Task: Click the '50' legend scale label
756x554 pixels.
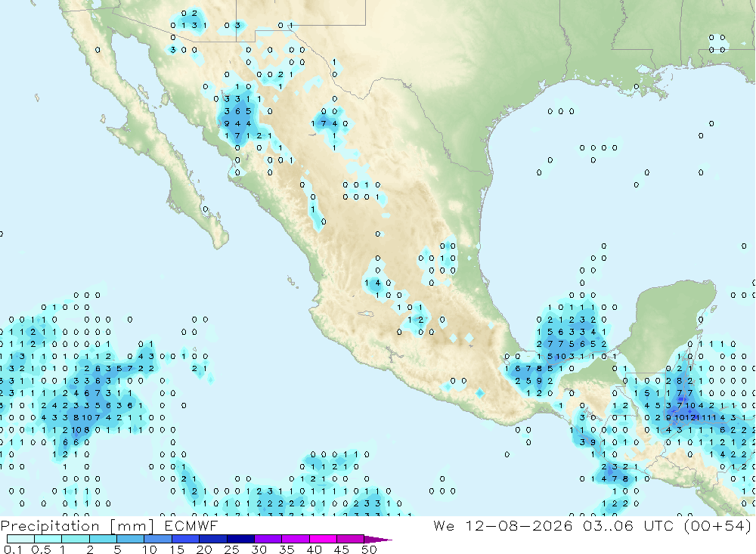Action: pos(370,549)
